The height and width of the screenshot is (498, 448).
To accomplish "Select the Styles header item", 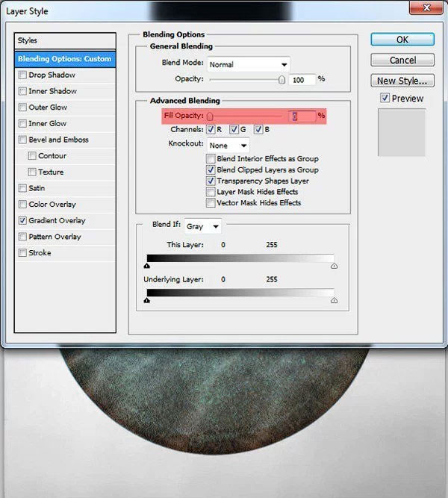I will (65, 40).
